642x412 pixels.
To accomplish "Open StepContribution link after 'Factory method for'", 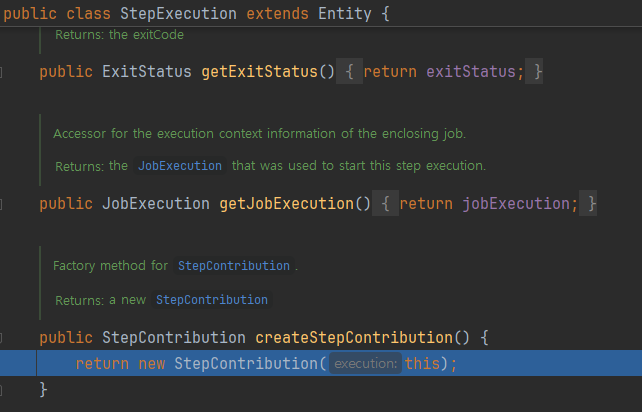I will coord(234,266).
